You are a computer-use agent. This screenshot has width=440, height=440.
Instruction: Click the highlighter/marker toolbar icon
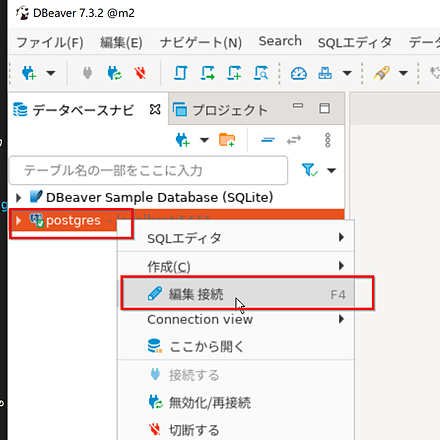click(x=382, y=73)
